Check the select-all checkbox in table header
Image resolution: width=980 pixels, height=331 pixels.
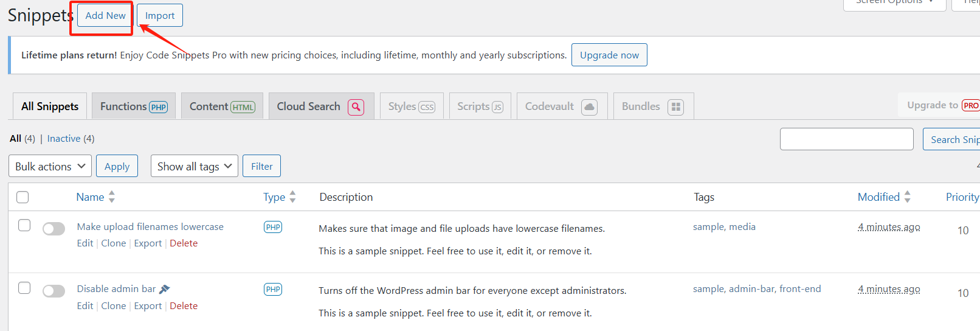click(22, 197)
